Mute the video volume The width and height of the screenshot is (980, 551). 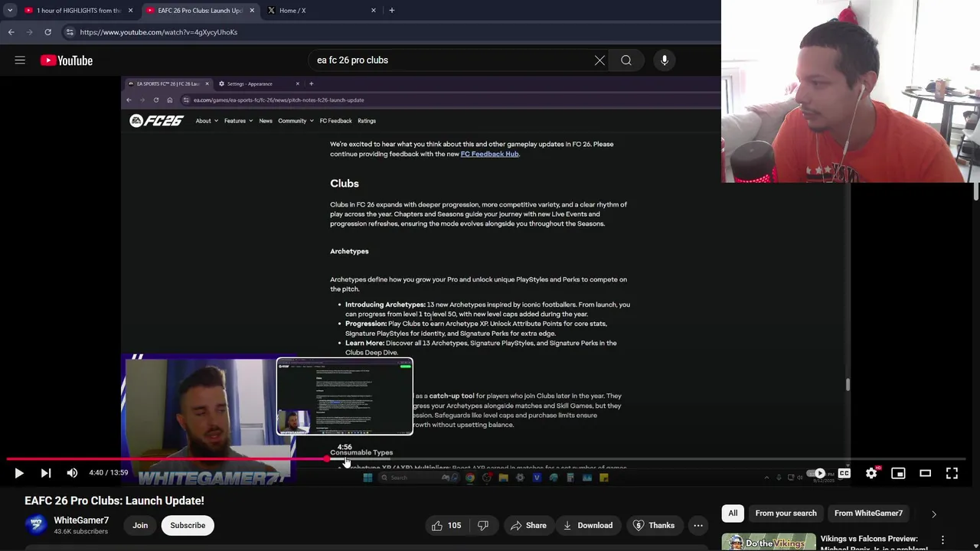72,474
